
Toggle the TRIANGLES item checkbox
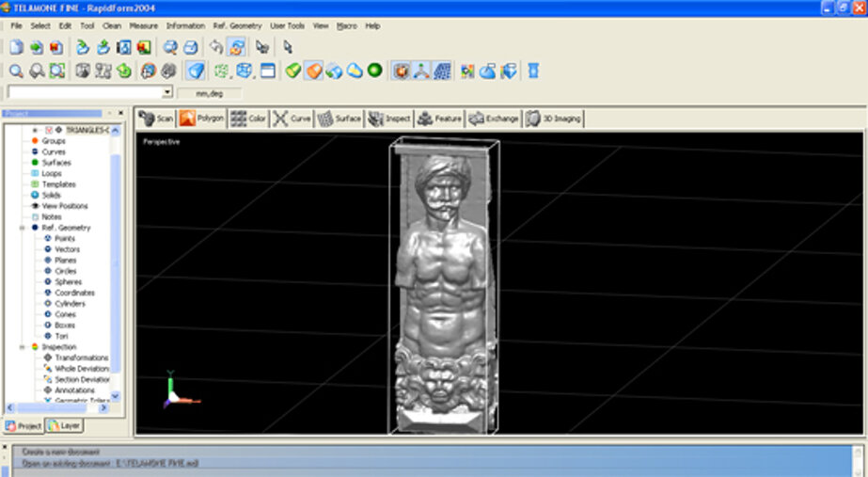pyautogui.click(x=49, y=130)
